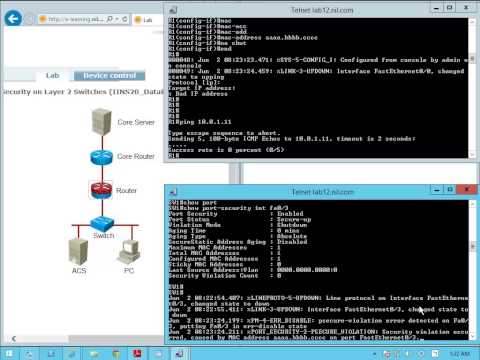Click scroll-up arrow in top Telnet window
The width and height of the screenshot is (480, 360).
tap(472, 22)
